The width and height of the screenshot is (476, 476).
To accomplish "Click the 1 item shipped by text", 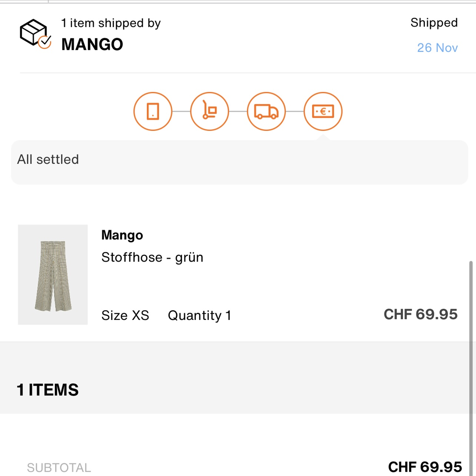I will [111, 23].
